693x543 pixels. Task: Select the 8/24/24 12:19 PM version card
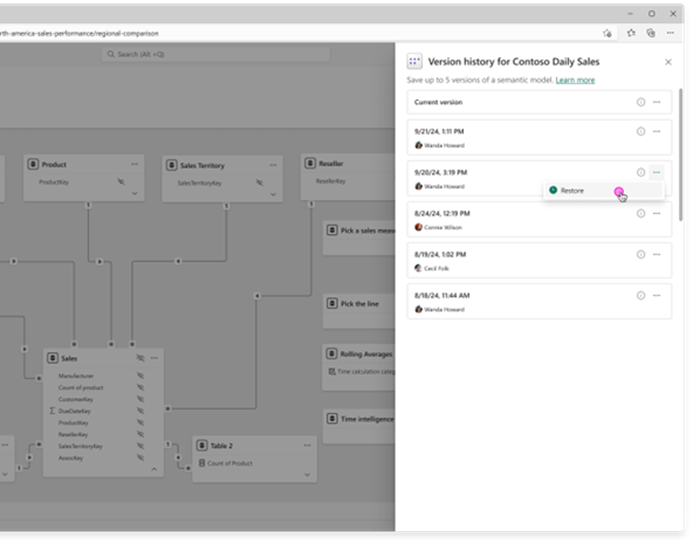[520, 220]
